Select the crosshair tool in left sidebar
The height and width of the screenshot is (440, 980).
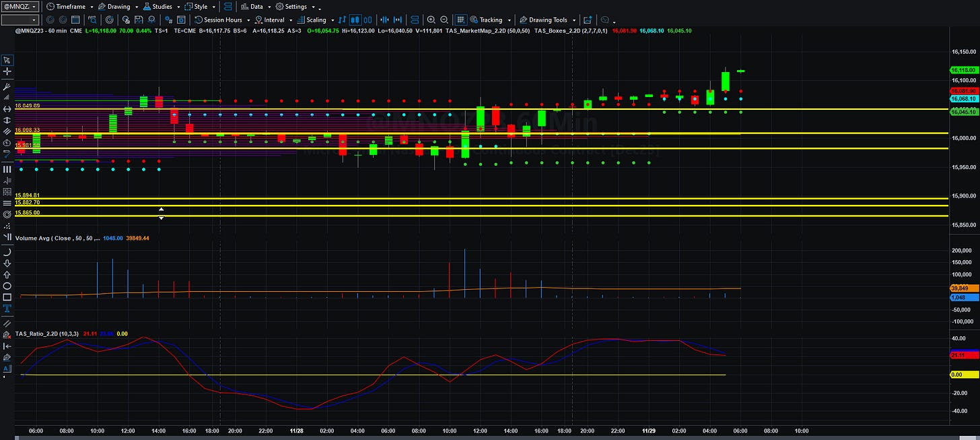point(7,71)
